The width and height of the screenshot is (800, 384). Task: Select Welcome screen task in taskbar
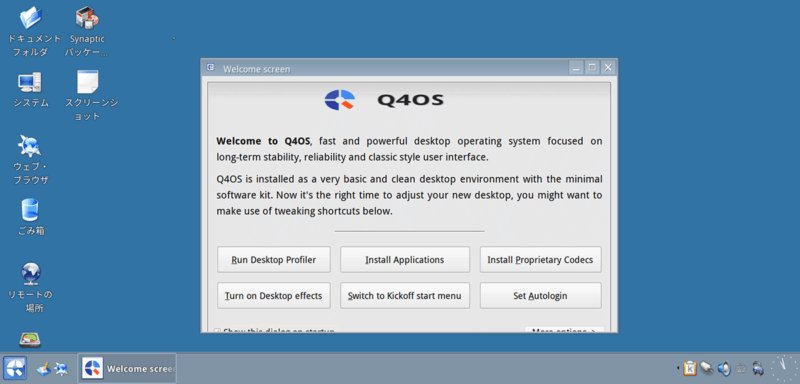click(x=127, y=368)
